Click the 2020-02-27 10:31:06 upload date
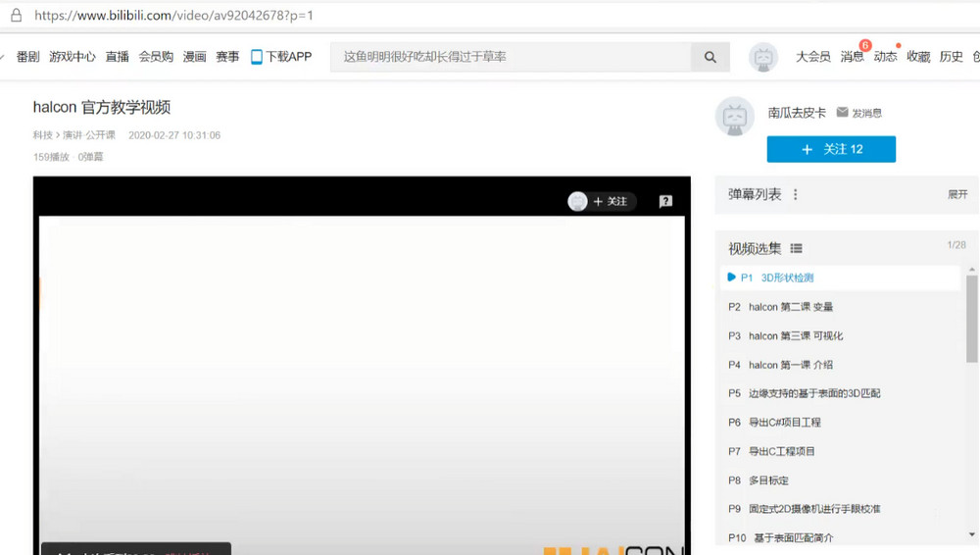 pyautogui.click(x=174, y=135)
